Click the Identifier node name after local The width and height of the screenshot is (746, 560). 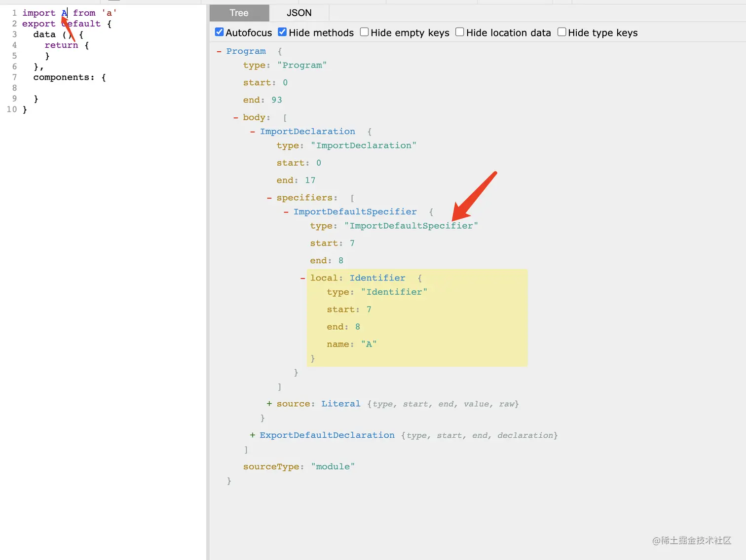(x=377, y=278)
